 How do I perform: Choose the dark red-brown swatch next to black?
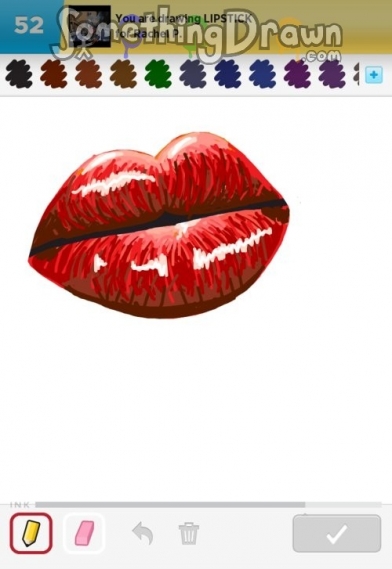click(x=54, y=74)
